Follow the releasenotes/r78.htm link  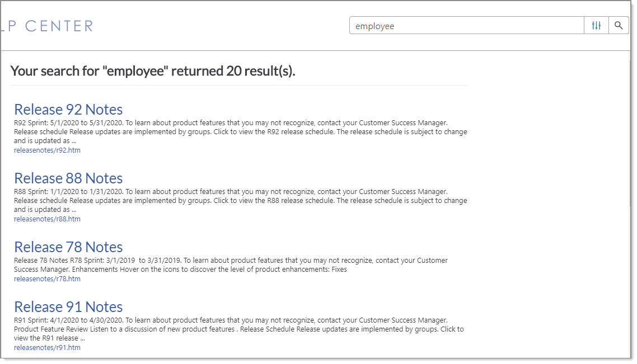(47, 279)
